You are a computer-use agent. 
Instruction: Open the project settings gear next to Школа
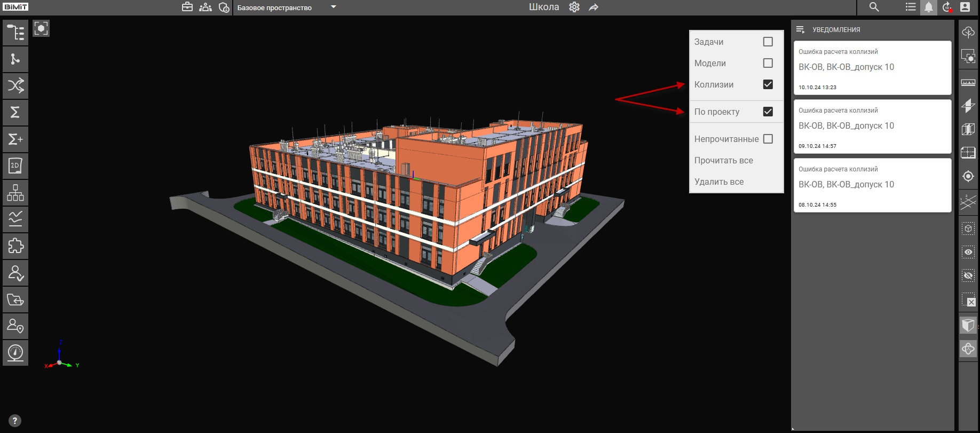point(574,7)
